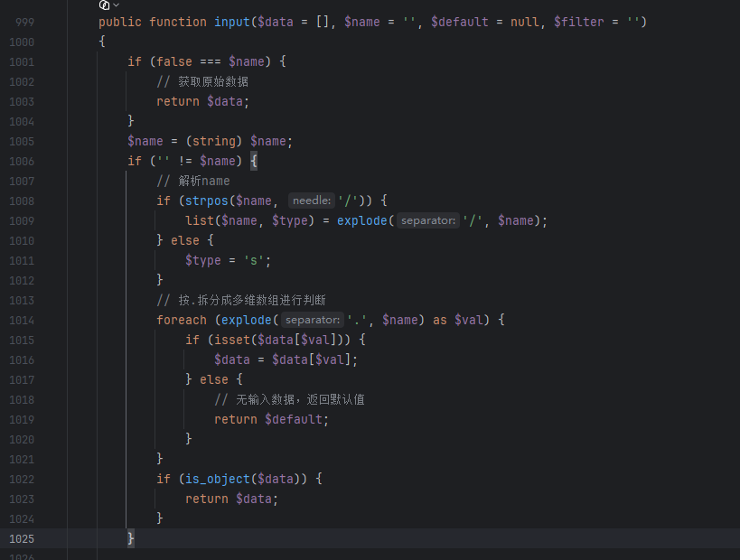Click the comment '解析name' on line 1007
This screenshot has height=560, width=740.
click(204, 181)
